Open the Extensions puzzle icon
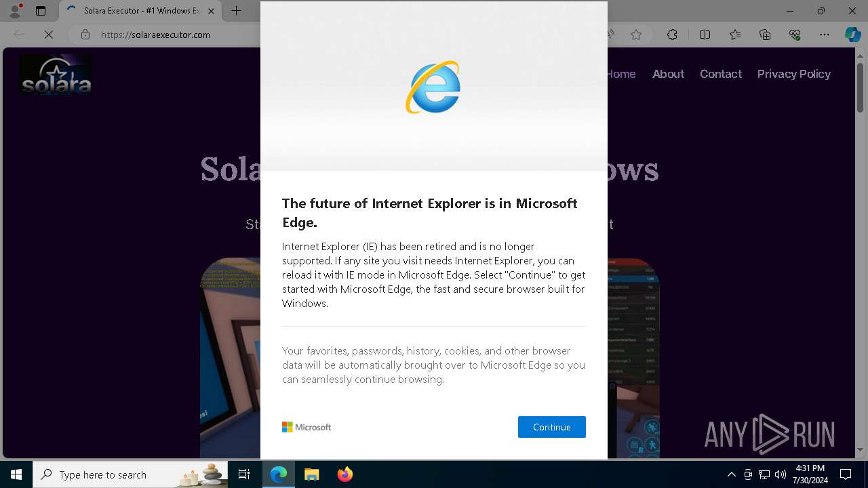This screenshot has width=868, height=488. click(x=672, y=35)
